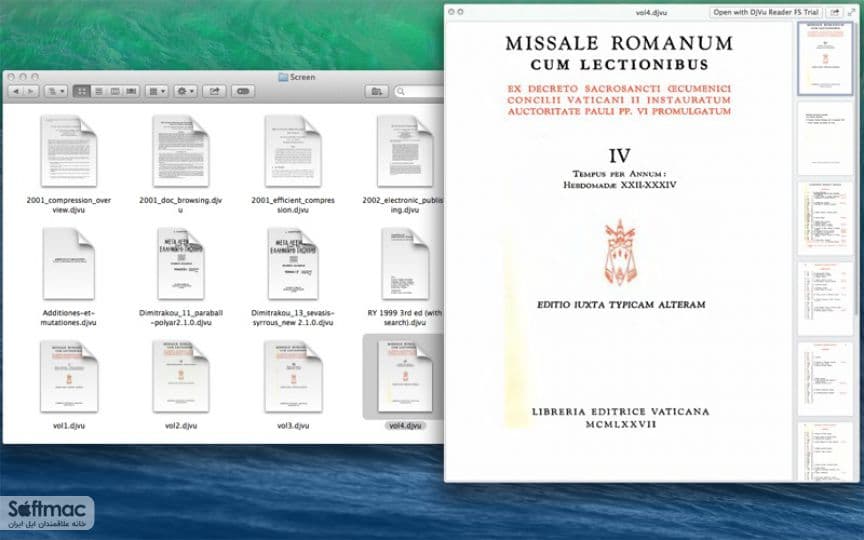Click the Additiones-et-mutationes.djvu file name
This screenshot has height=540, width=864.
tap(69, 317)
